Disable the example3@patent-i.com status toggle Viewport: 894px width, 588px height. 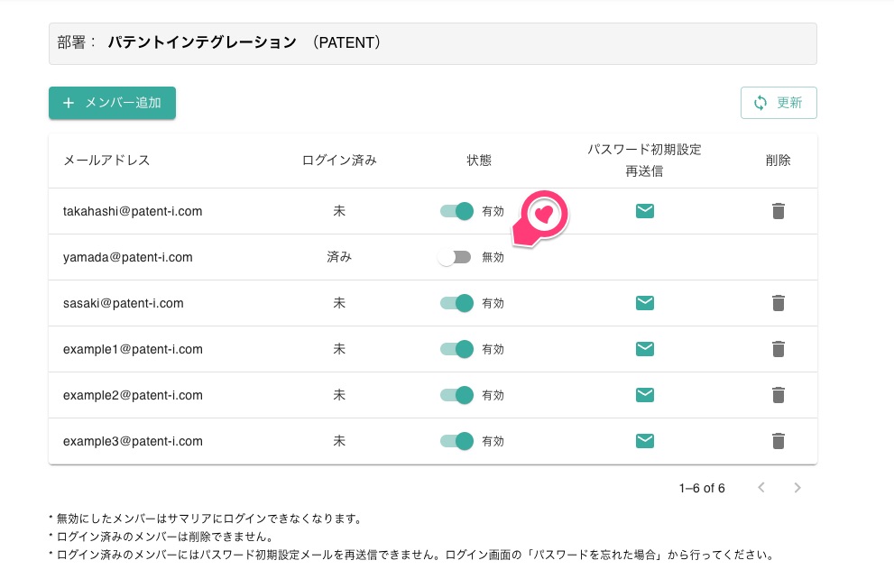click(x=456, y=440)
